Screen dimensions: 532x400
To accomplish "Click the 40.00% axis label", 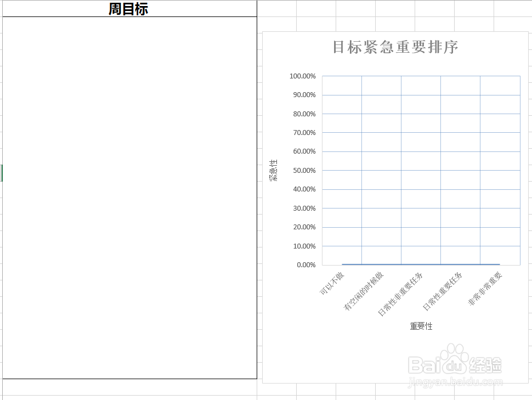I will [304, 189].
